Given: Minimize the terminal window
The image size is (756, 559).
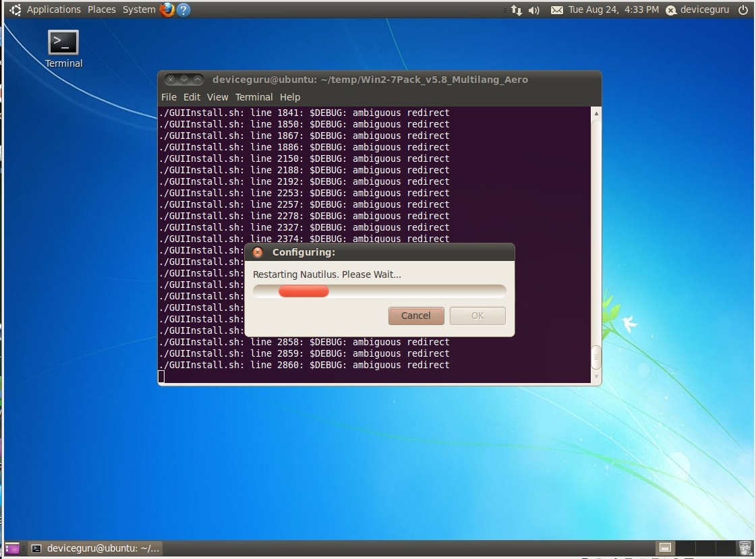Looking at the screenshot, I should (x=184, y=80).
